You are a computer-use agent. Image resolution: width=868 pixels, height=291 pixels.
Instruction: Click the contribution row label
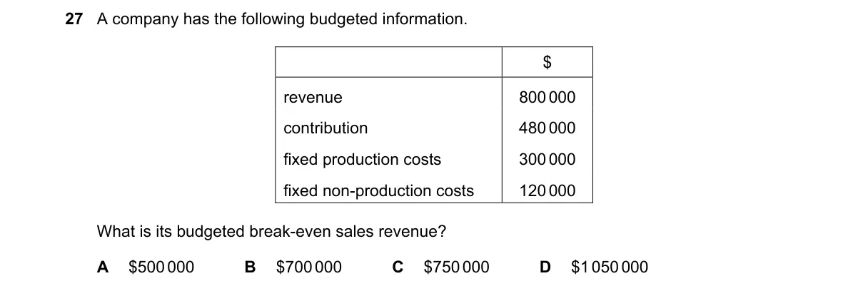tap(325, 128)
